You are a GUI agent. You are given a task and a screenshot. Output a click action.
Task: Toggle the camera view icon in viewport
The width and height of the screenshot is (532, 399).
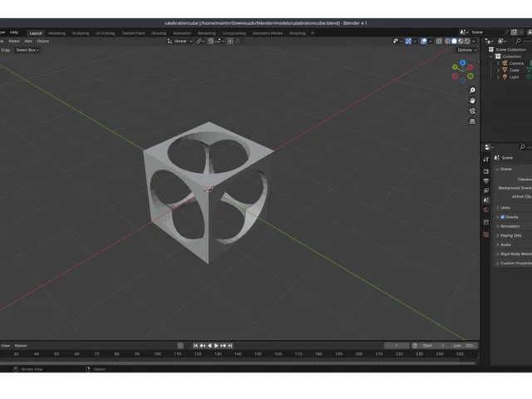point(472,111)
